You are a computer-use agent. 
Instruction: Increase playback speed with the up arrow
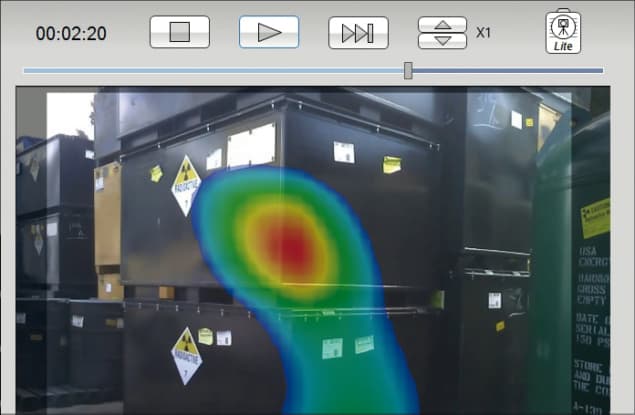pyautogui.click(x=442, y=24)
